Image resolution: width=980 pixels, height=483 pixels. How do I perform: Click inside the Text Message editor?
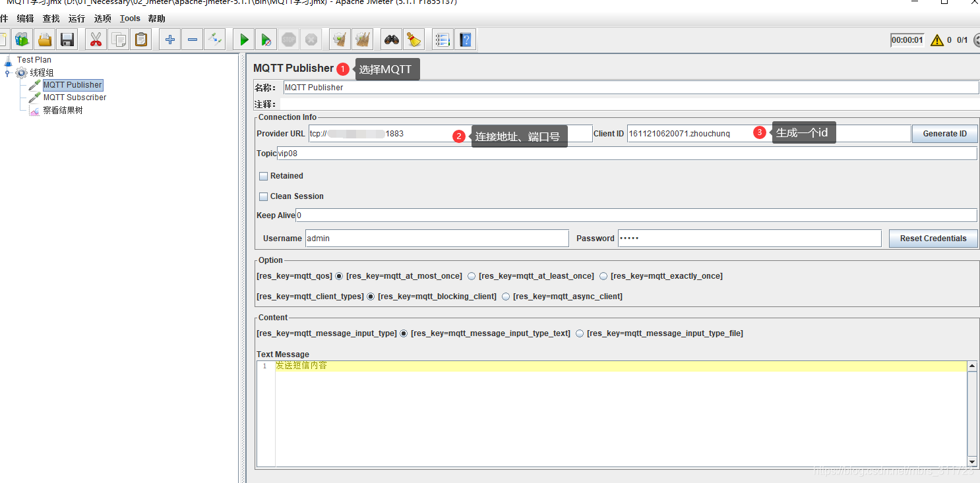(621, 414)
